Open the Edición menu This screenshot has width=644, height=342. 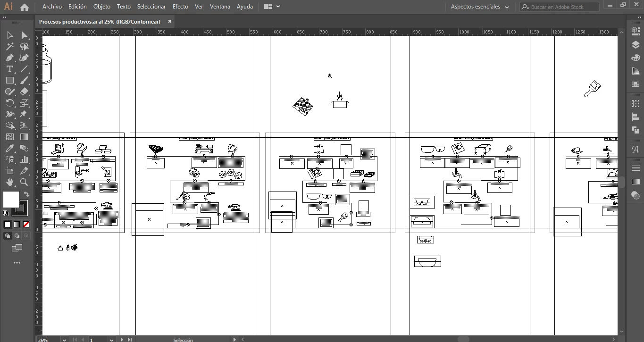tap(77, 7)
